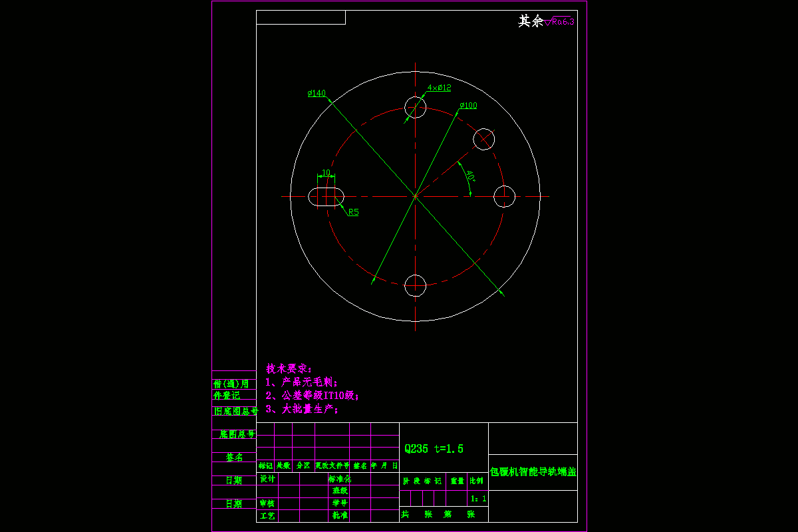798x532 pixels.
Task: Click the 日期 margin label beside 审核 row
Action: coord(234,504)
